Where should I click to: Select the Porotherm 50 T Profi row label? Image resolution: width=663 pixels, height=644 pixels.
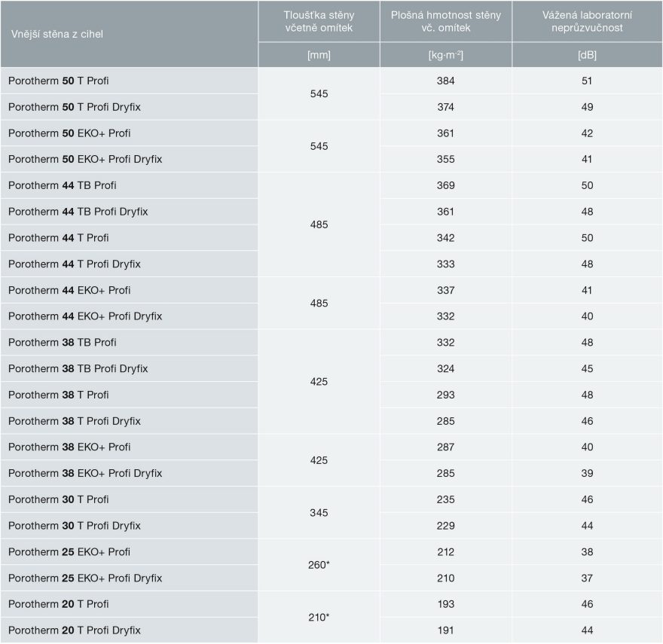click(x=59, y=81)
